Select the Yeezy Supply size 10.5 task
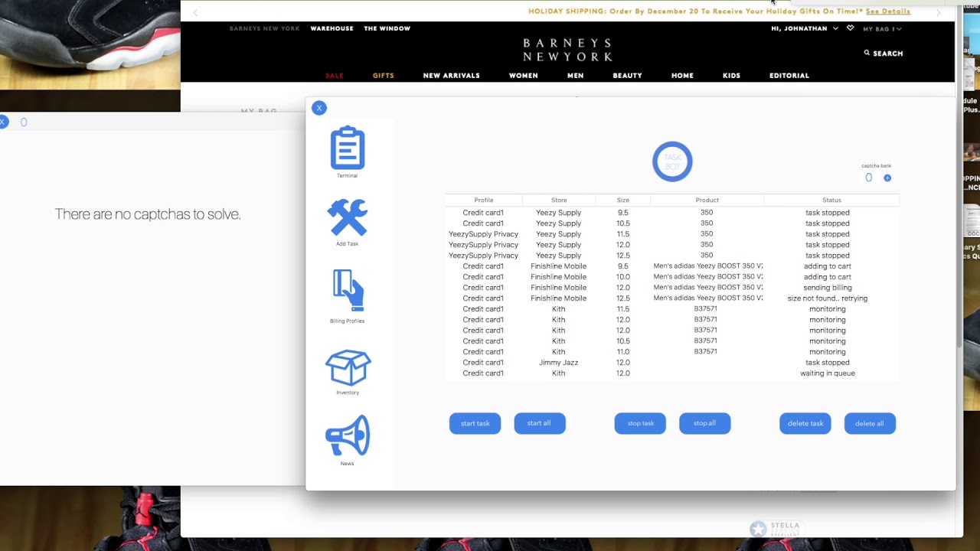 click(x=672, y=223)
